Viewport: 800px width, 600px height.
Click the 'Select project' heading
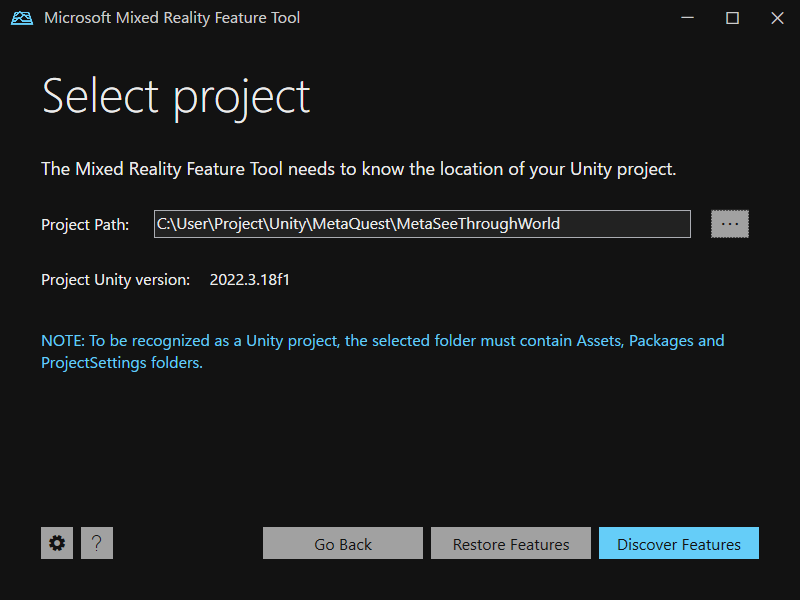click(x=176, y=96)
